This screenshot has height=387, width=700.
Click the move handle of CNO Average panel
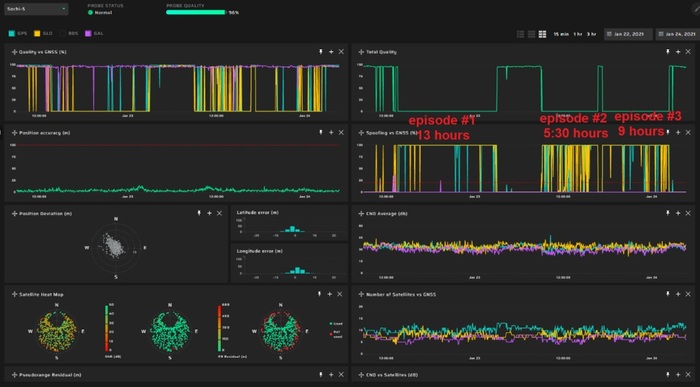point(361,213)
